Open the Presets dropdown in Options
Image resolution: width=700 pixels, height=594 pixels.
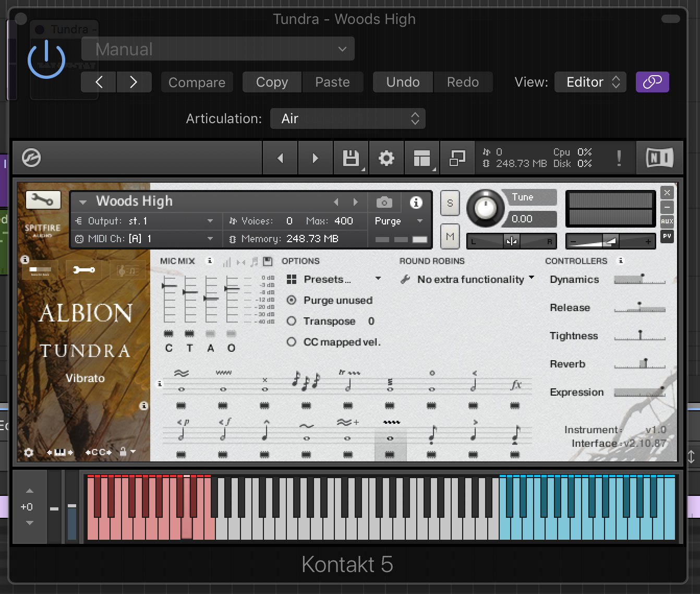[x=334, y=279]
